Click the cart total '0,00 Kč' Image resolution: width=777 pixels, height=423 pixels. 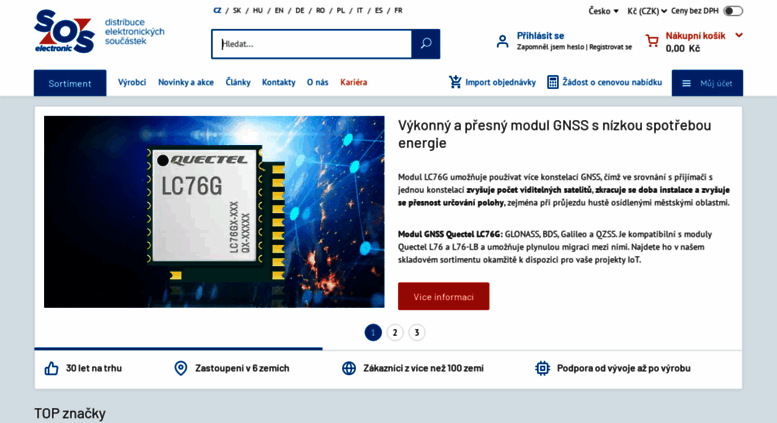click(x=683, y=49)
